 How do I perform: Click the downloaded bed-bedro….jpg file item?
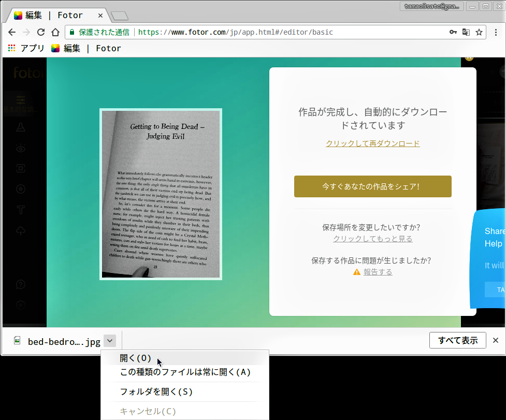coord(57,341)
